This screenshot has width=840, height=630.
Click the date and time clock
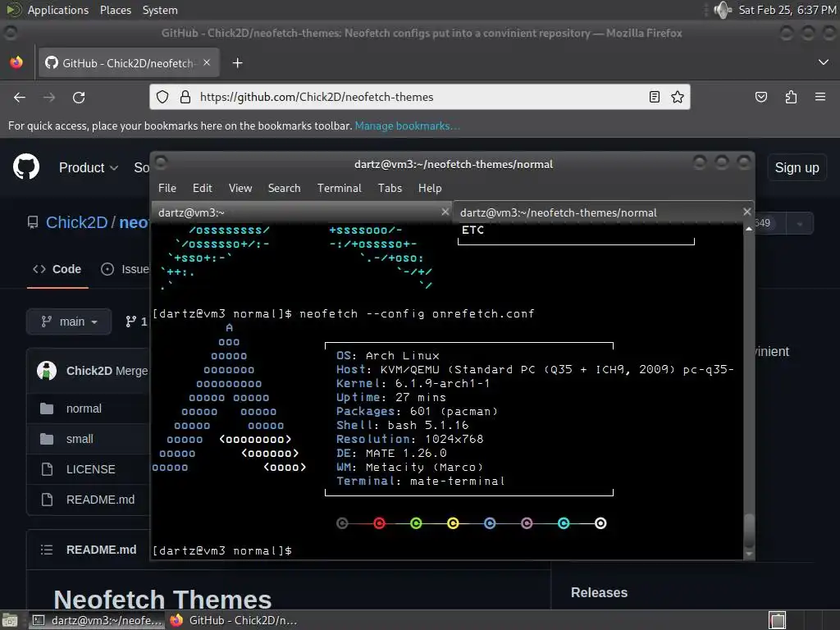point(787,10)
